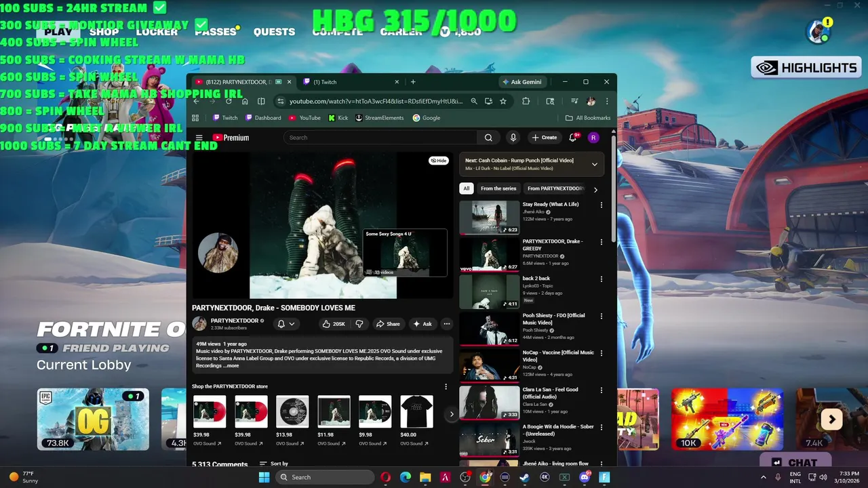Open StreamElements bookmark
Viewport: 868px width, 488px height.
click(x=379, y=118)
